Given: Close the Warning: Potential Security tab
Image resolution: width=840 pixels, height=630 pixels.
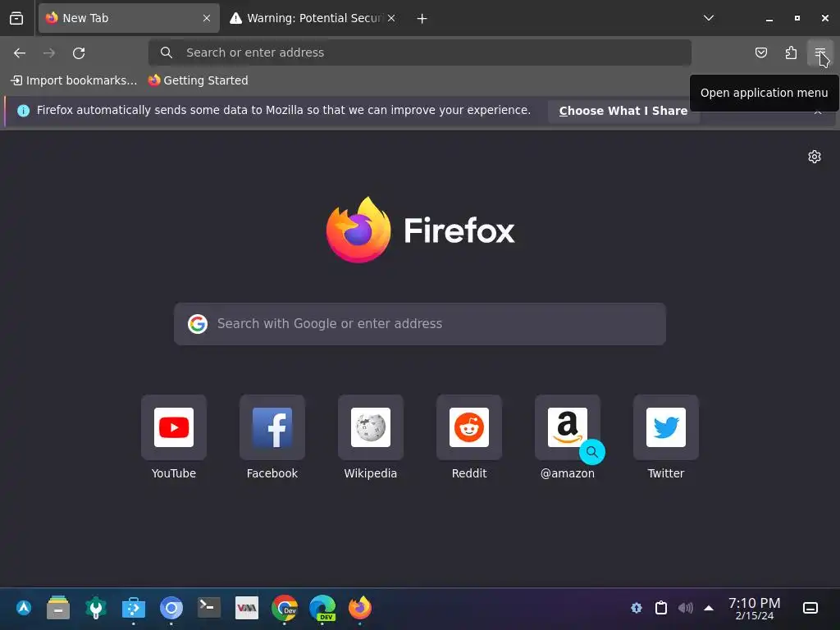Looking at the screenshot, I should tap(391, 18).
